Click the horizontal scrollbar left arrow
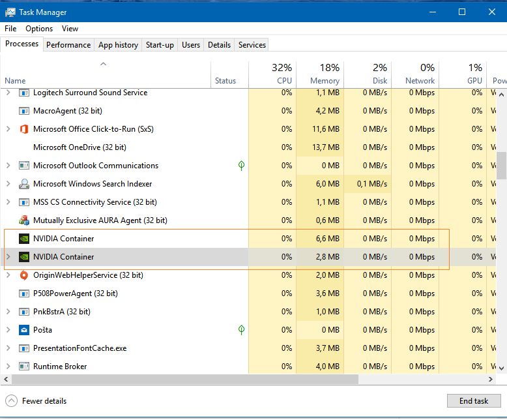The image size is (507, 420). click(6, 380)
